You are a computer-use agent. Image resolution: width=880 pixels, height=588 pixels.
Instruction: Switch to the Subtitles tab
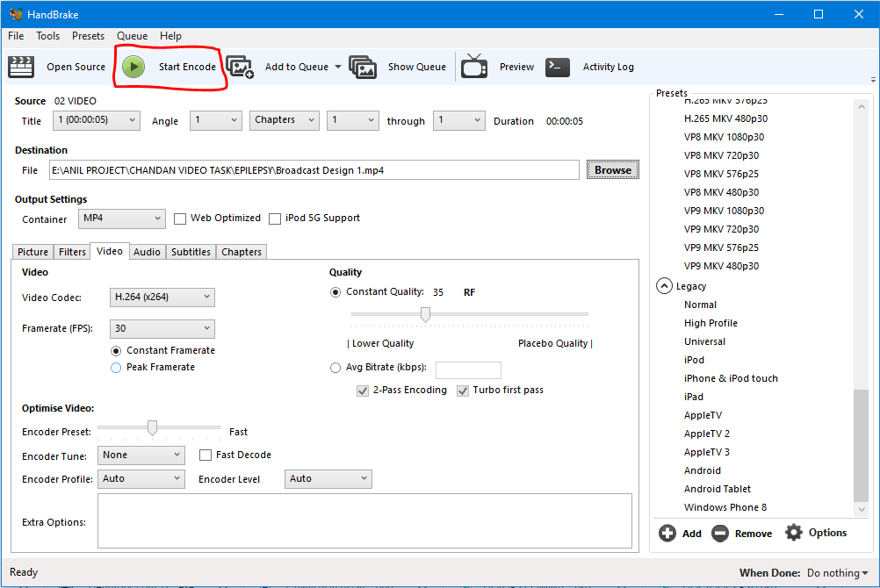click(191, 252)
